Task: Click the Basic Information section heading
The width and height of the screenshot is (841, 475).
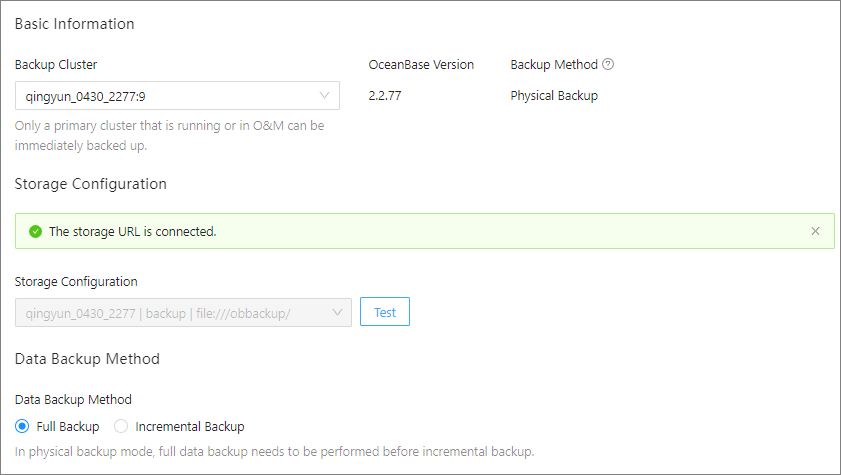Action: click(74, 23)
